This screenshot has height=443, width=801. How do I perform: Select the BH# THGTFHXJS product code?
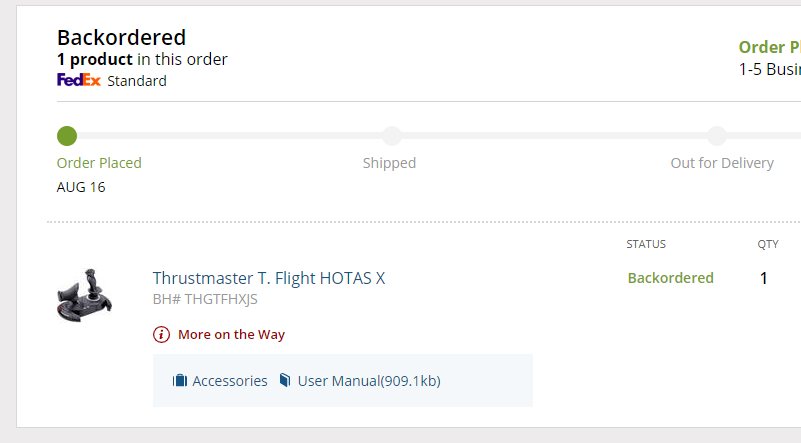click(x=205, y=299)
